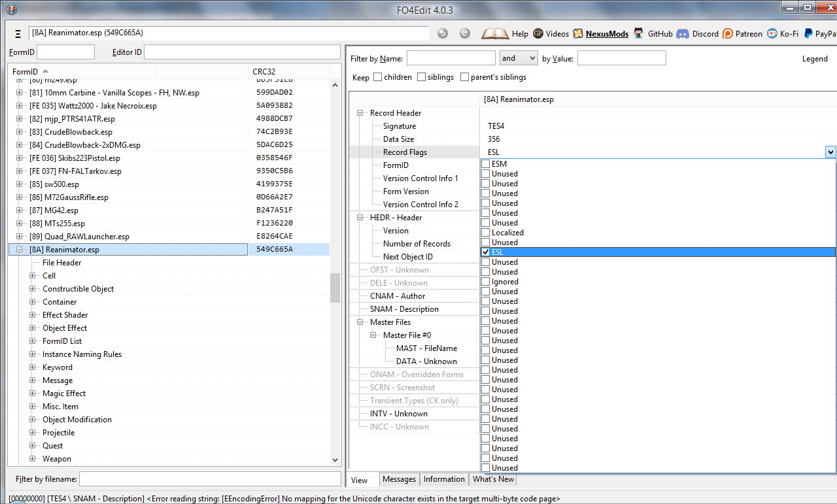Open the and/or filter dropdown
Image resolution: width=837 pixels, height=504 pixels.
[x=518, y=58]
